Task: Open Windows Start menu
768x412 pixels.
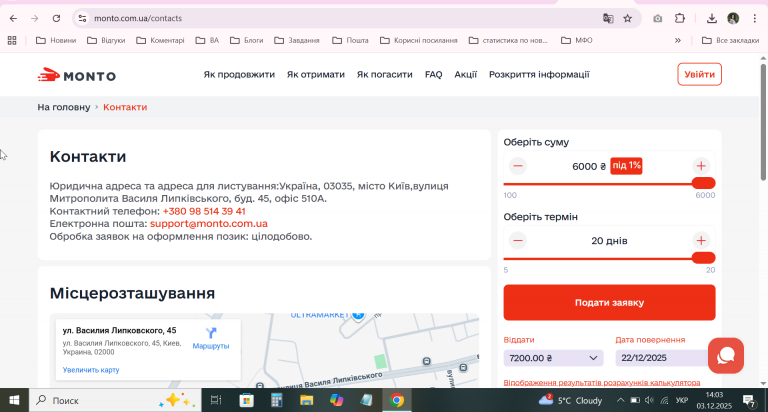Action: 14,400
